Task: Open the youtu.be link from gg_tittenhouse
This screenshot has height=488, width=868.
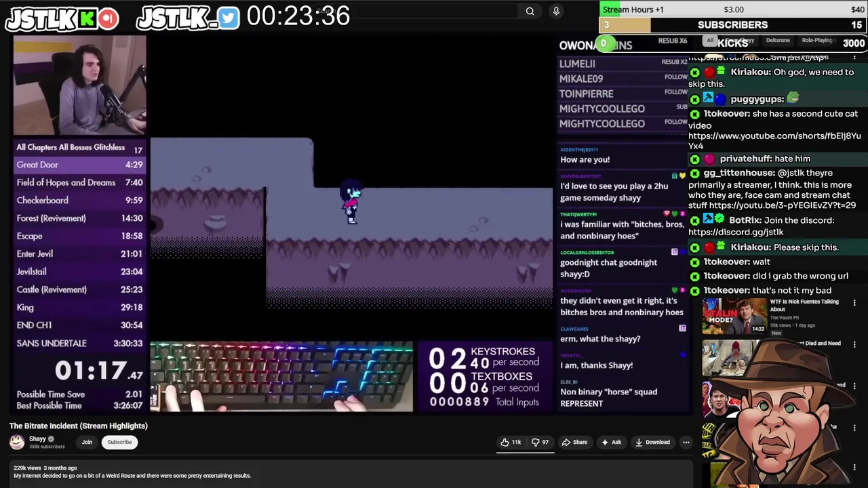Action: (x=783, y=205)
